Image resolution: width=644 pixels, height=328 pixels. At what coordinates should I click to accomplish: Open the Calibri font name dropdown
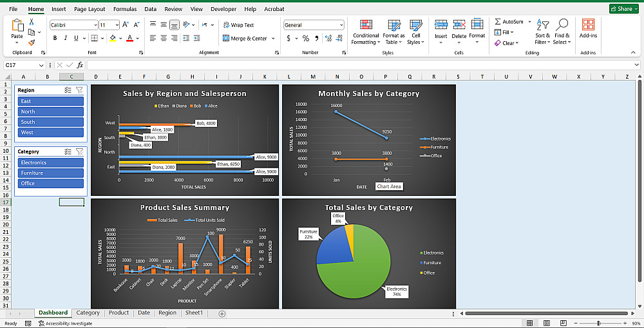coord(95,25)
